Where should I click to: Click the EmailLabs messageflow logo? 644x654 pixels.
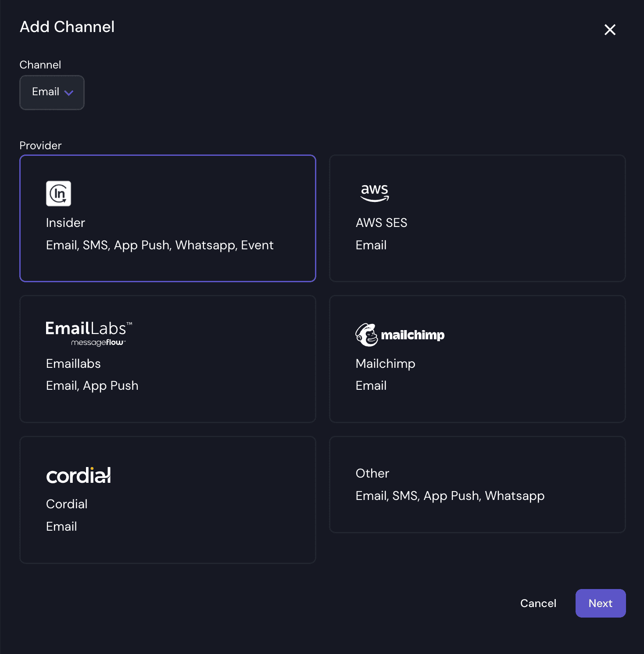coord(89,333)
